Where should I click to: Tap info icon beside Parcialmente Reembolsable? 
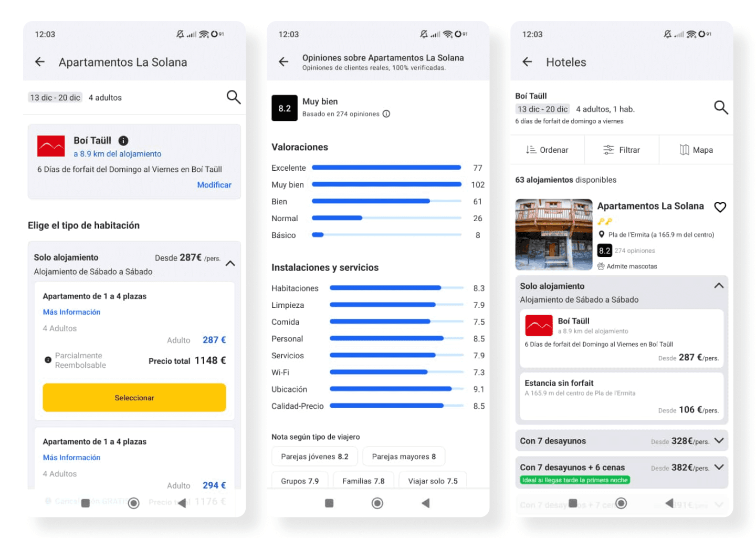[x=48, y=360]
